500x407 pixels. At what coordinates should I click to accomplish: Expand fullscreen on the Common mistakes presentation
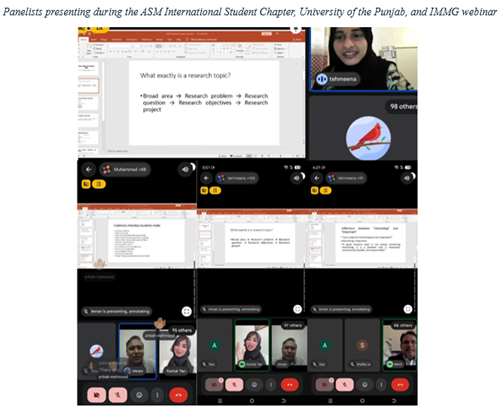click(187, 311)
